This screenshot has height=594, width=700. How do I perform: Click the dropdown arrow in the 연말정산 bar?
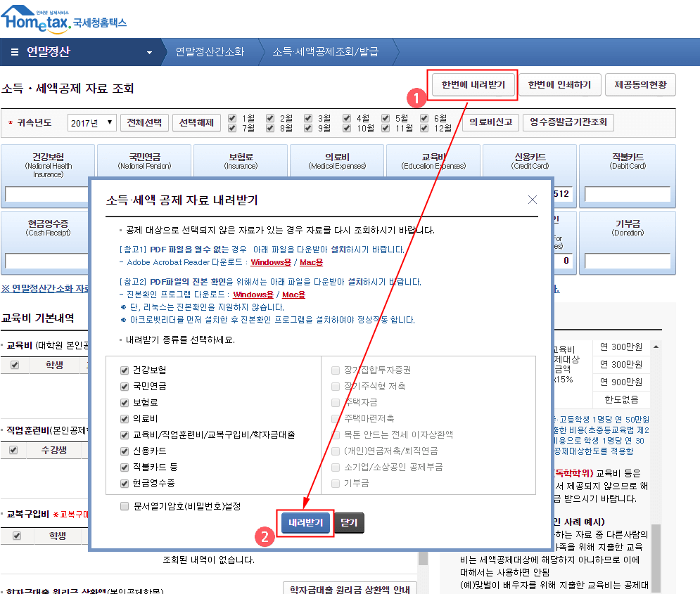[x=148, y=51]
